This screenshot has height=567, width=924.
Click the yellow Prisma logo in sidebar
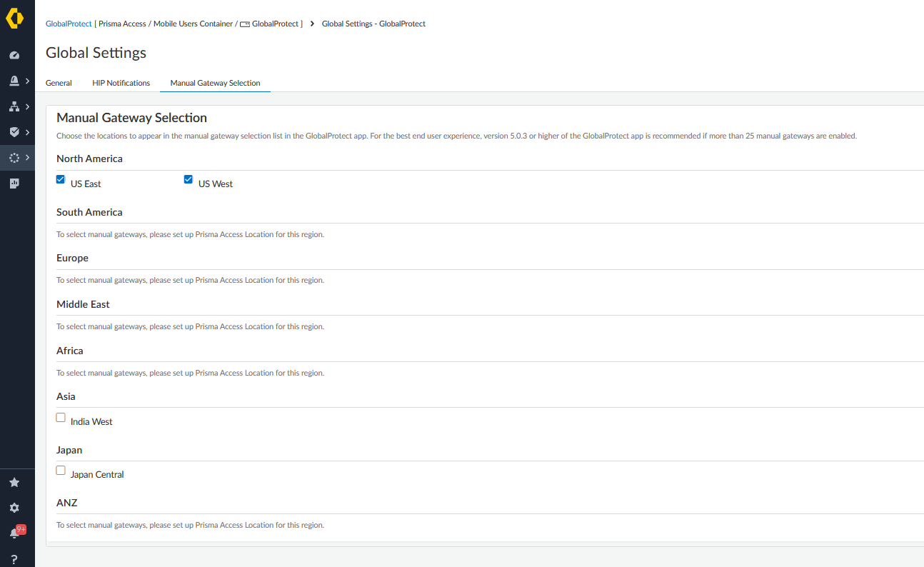click(14, 19)
